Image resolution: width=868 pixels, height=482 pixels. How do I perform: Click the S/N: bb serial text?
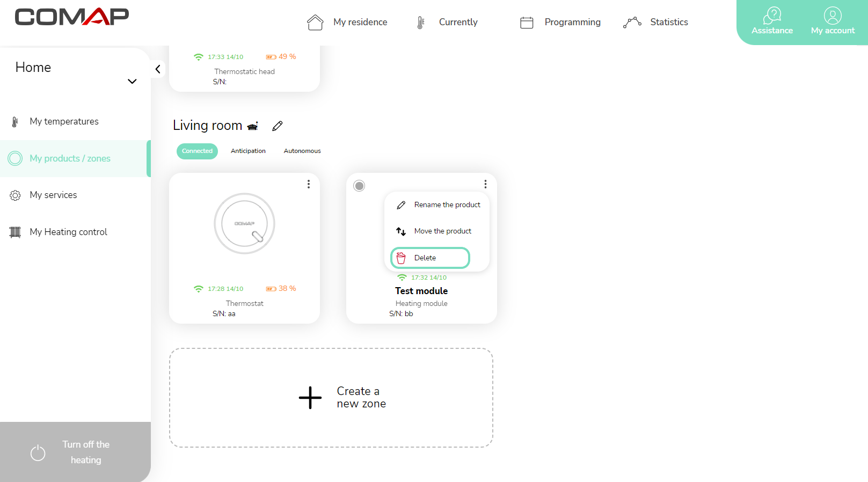coord(401,314)
